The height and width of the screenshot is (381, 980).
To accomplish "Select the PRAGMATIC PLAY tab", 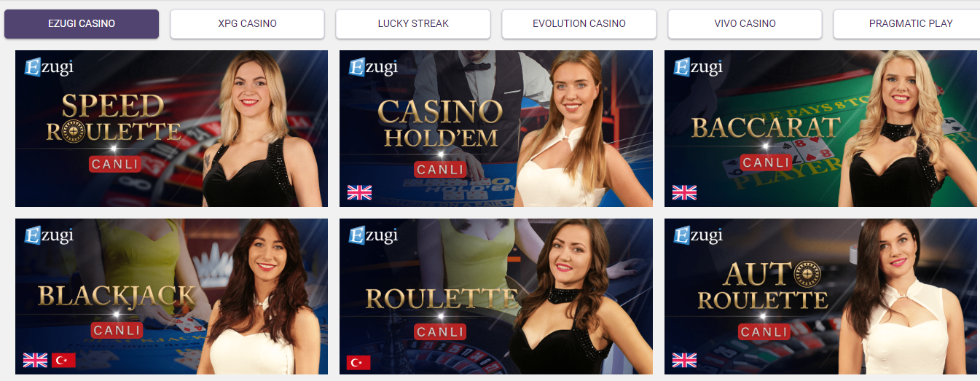I will 907,23.
